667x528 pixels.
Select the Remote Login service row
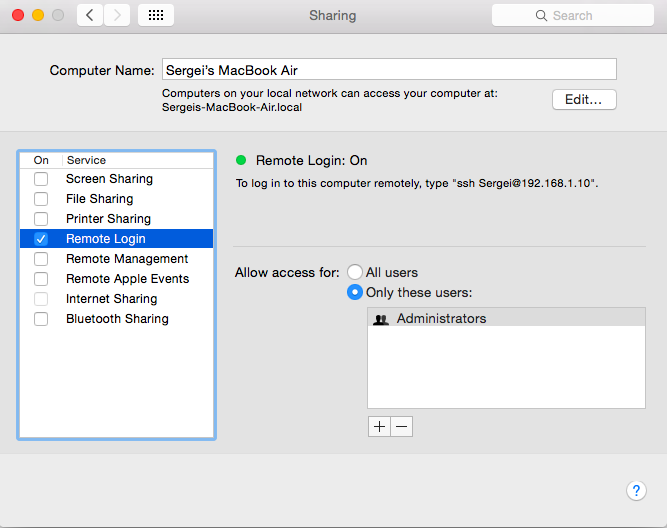click(x=117, y=239)
